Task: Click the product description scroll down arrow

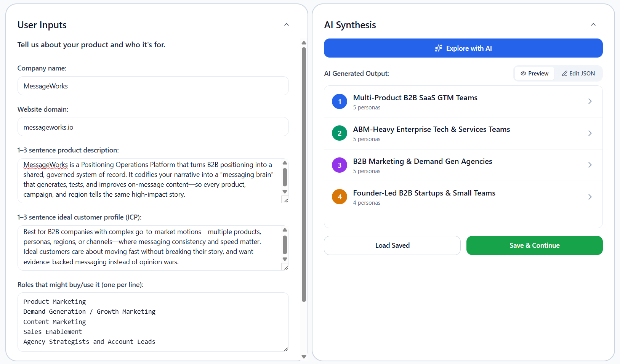Action: coord(285,192)
